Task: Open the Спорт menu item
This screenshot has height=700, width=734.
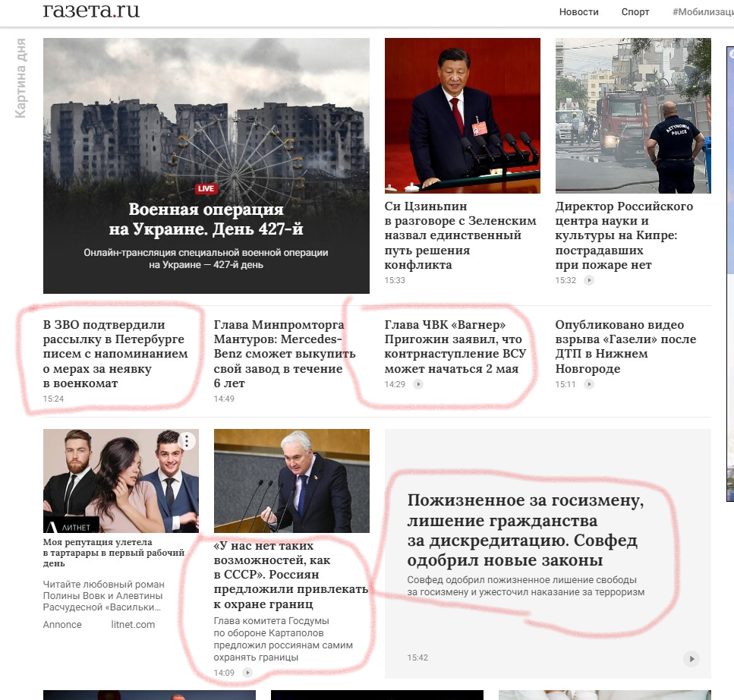Action: (635, 11)
